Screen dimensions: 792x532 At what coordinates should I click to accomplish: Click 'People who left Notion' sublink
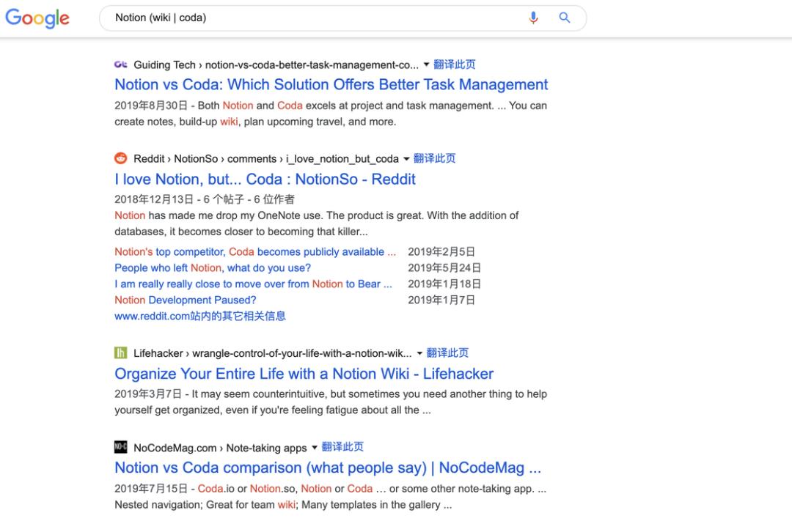[213, 268]
